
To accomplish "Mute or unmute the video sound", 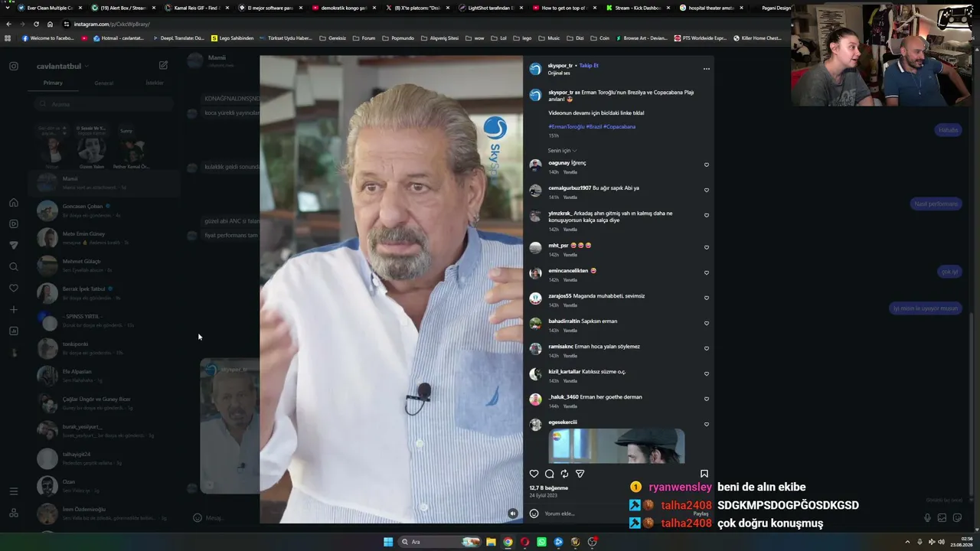I will (513, 514).
